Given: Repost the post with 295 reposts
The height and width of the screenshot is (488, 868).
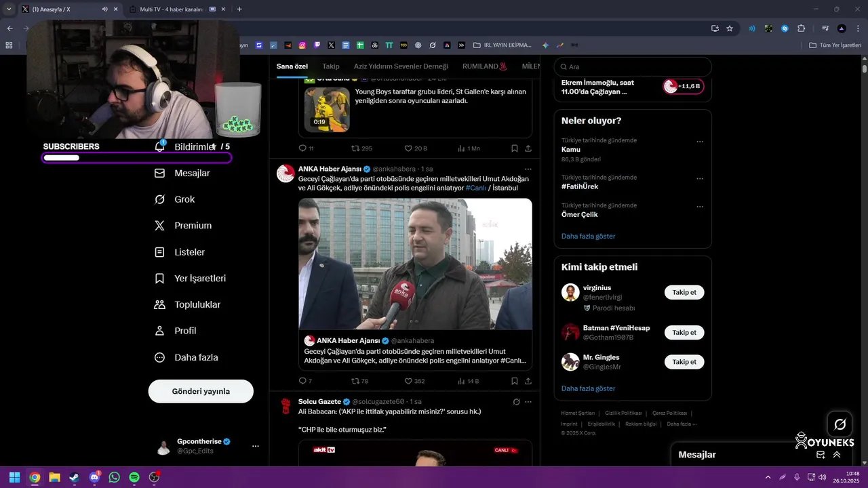Looking at the screenshot, I should (x=355, y=148).
